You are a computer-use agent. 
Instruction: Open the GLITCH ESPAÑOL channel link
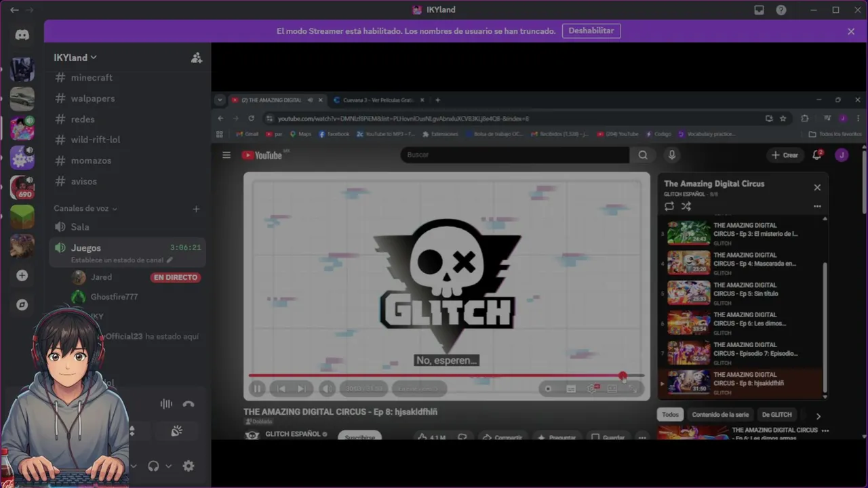(293, 434)
